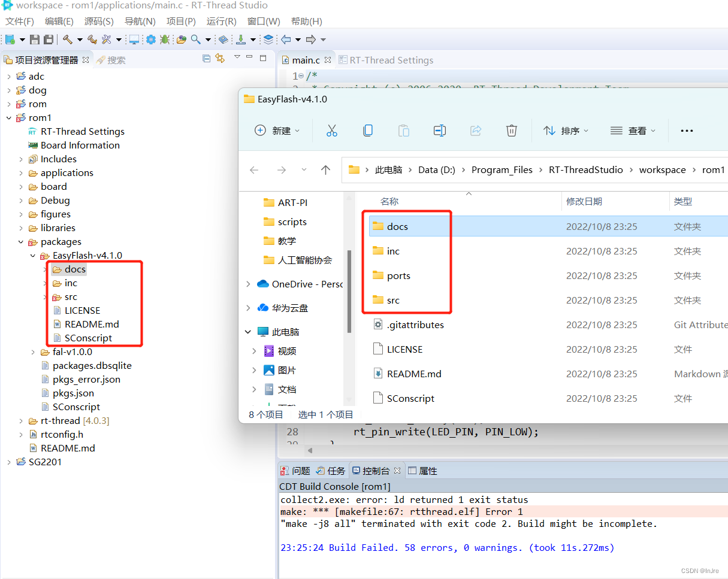Open the 编辑(E) menu

coord(59,22)
